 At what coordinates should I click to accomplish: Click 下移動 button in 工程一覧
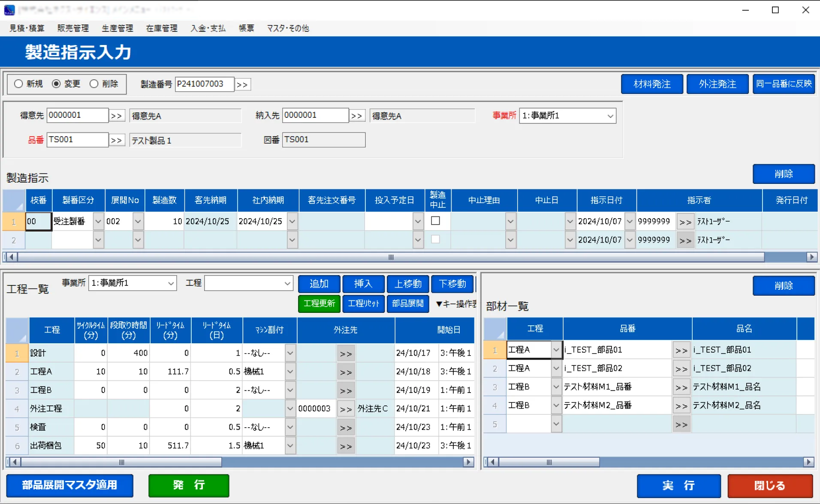(x=452, y=284)
